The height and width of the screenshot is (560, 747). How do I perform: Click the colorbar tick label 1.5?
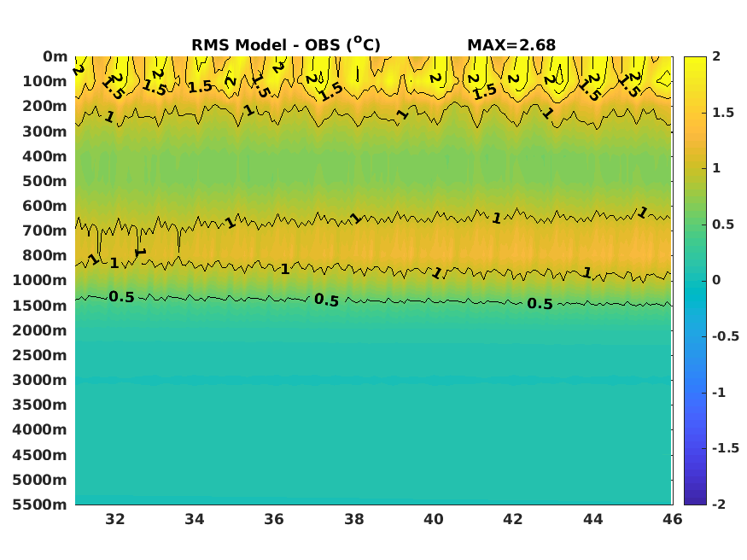pyautogui.click(x=723, y=113)
